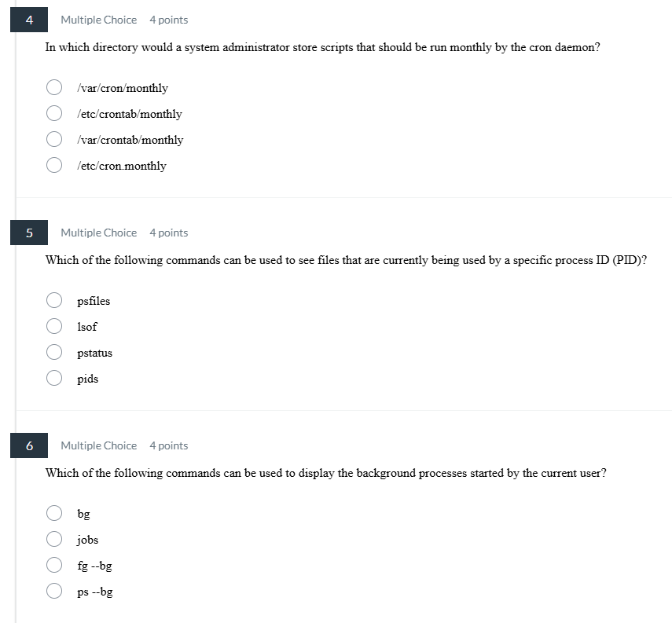Choose pstatus for question 5
The width and height of the screenshot is (672, 623).
click(53, 351)
